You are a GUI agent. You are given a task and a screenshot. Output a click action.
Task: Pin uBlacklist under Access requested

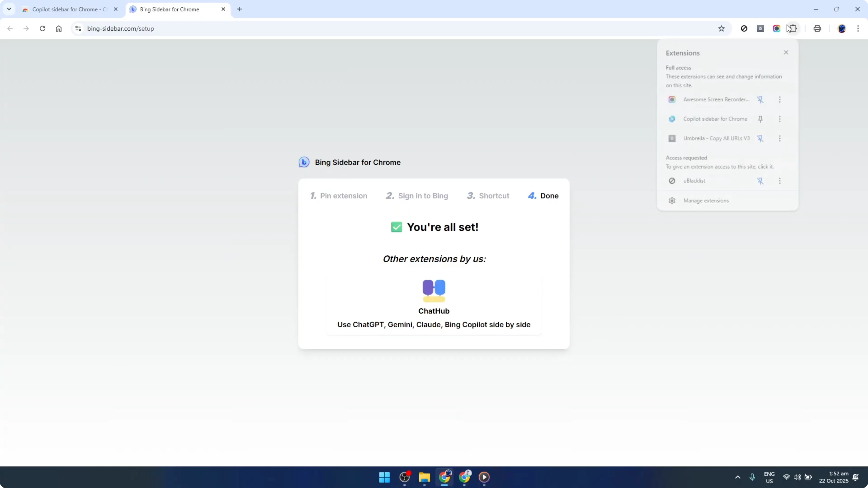click(761, 181)
